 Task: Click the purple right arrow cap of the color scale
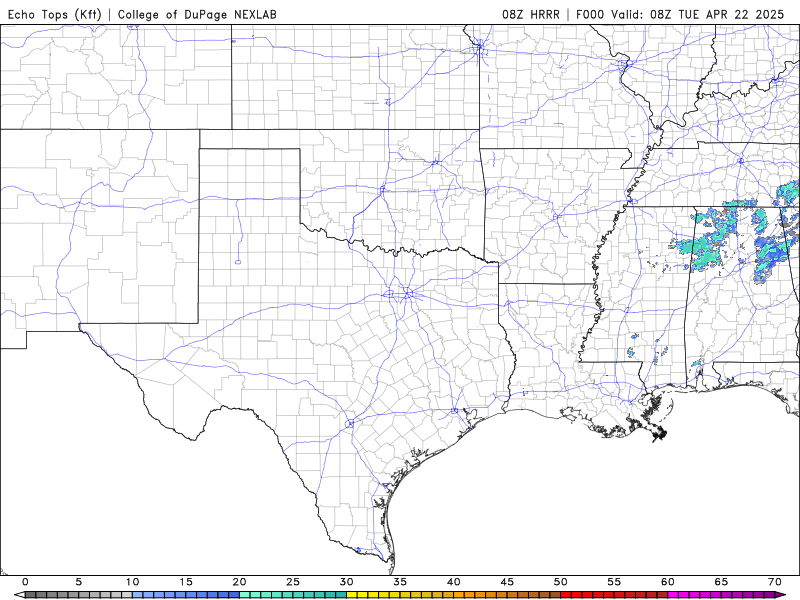click(x=780, y=595)
